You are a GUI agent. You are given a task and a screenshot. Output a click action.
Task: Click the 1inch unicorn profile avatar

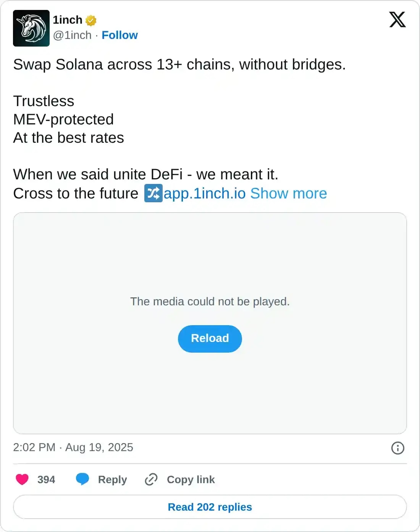31,28
